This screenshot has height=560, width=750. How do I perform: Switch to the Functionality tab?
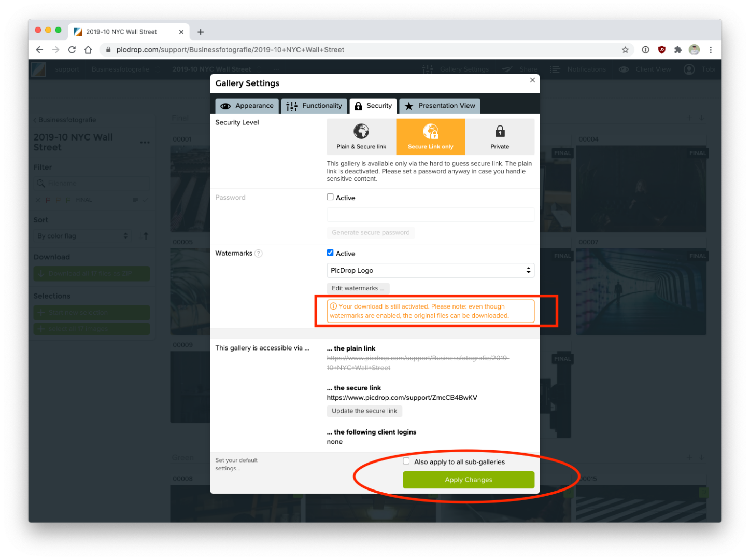click(x=314, y=106)
